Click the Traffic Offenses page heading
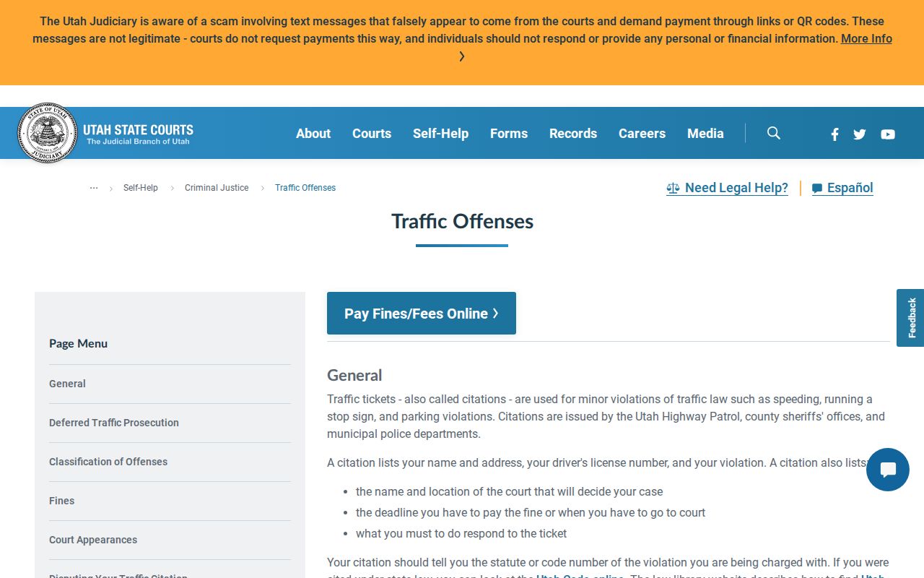Viewport: 924px width, 578px height. [x=462, y=221]
